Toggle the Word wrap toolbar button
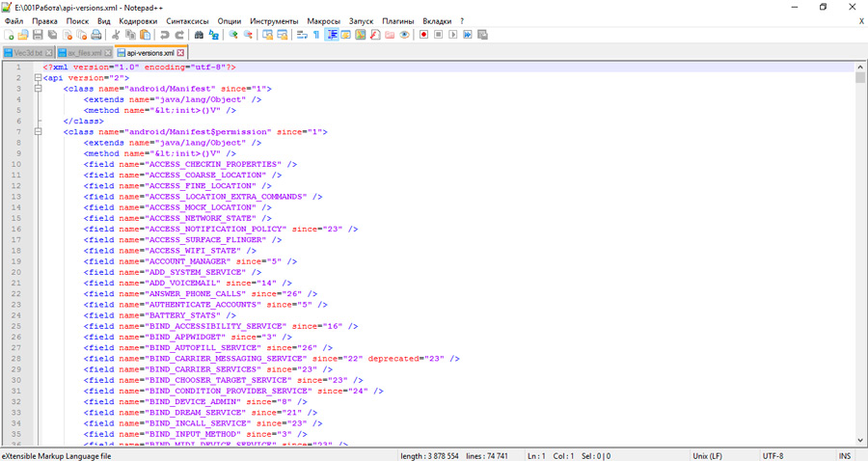Viewport: 868px width, 461px height. [x=301, y=35]
